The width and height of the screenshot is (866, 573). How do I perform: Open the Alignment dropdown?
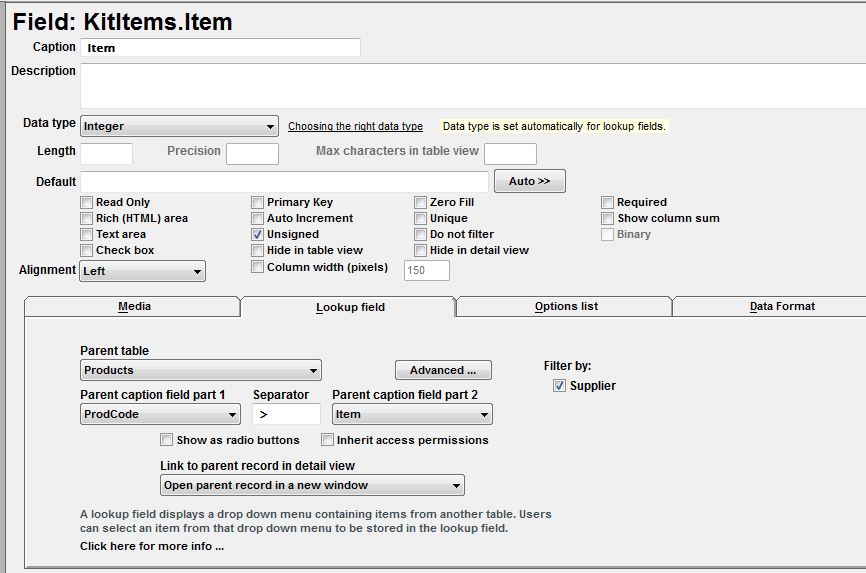point(142,271)
